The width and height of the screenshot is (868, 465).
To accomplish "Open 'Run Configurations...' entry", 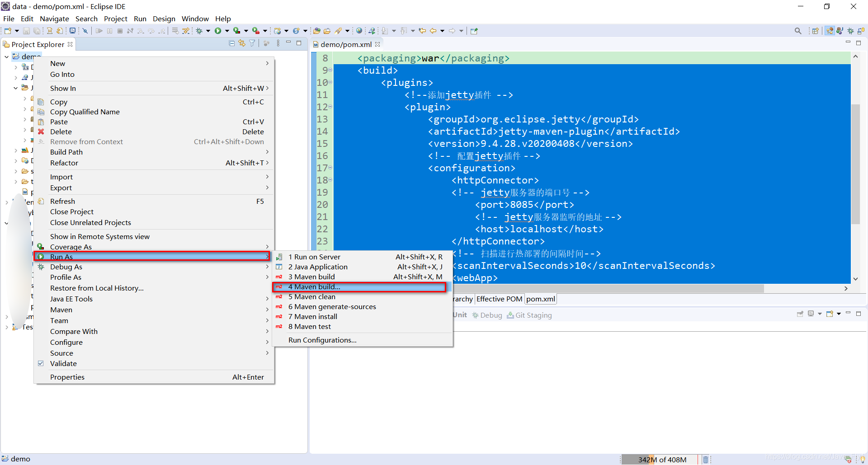I will (x=363, y=340).
